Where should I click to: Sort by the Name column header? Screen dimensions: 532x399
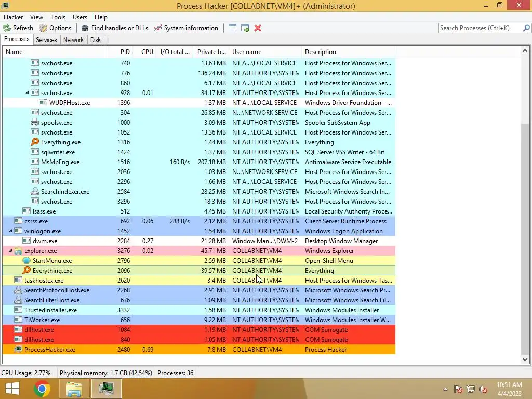coord(55,52)
